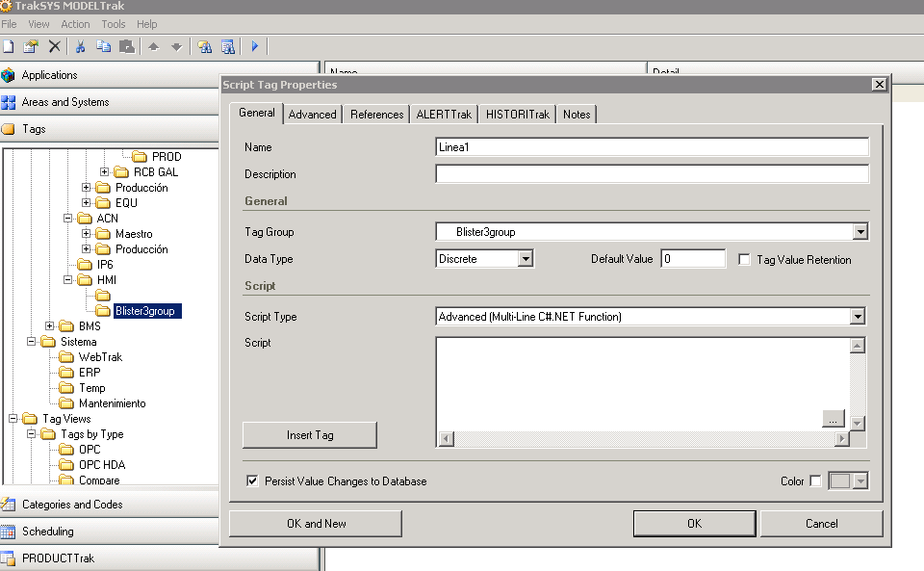Click the ERP folder icon
This screenshot has width=924, height=571.
coord(66,373)
